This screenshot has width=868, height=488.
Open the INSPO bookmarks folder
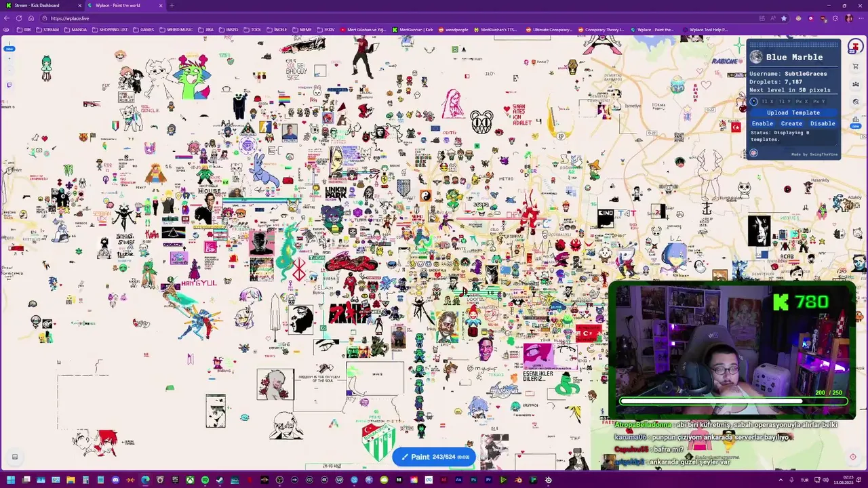tap(228, 30)
